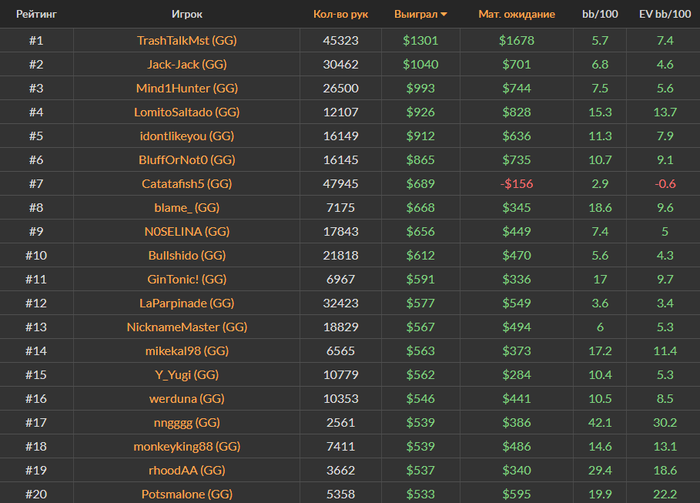Select Mind1Hunter (GG) player name
The height and width of the screenshot is (503, 700).
tap(187, 88)
